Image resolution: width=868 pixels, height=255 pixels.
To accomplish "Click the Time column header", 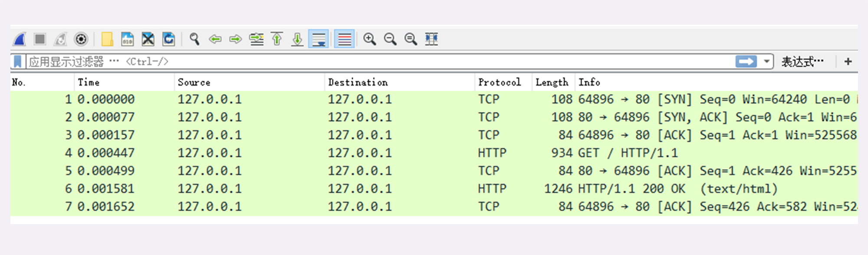I will [89, 82].
